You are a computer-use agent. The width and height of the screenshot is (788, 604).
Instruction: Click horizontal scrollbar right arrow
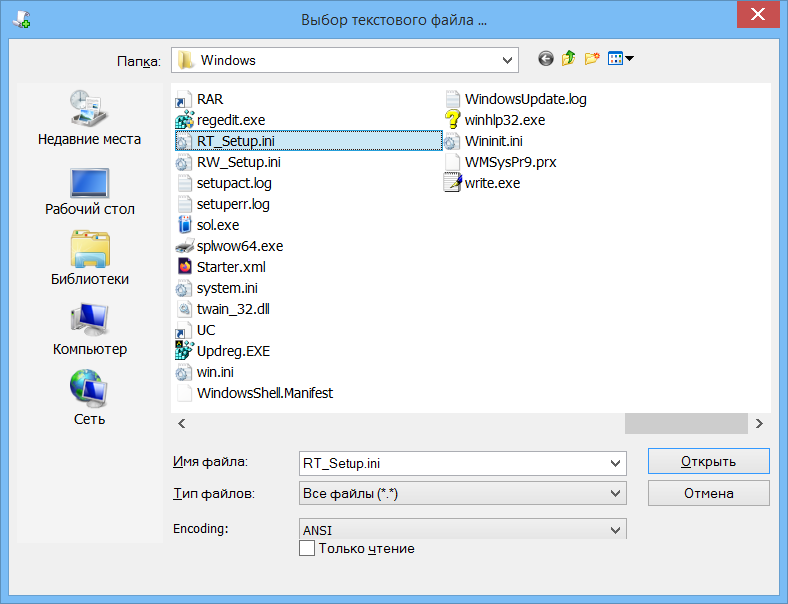[759, 424]
